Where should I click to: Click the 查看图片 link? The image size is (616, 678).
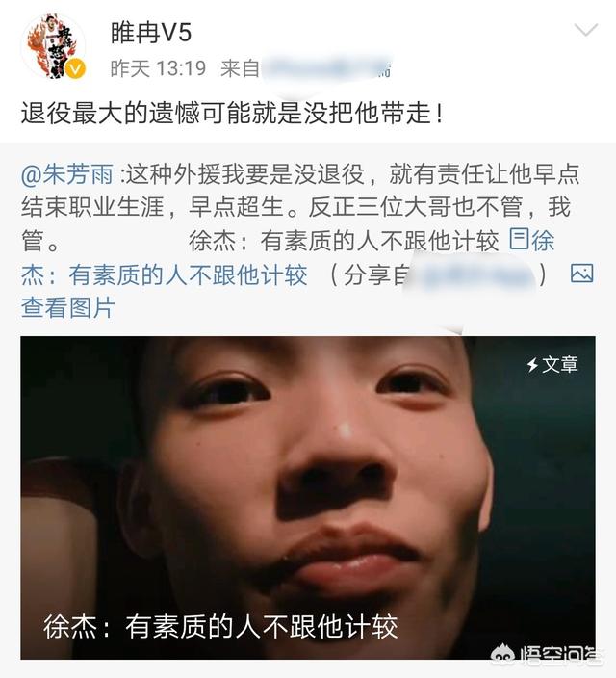click(x=68, y=308)
